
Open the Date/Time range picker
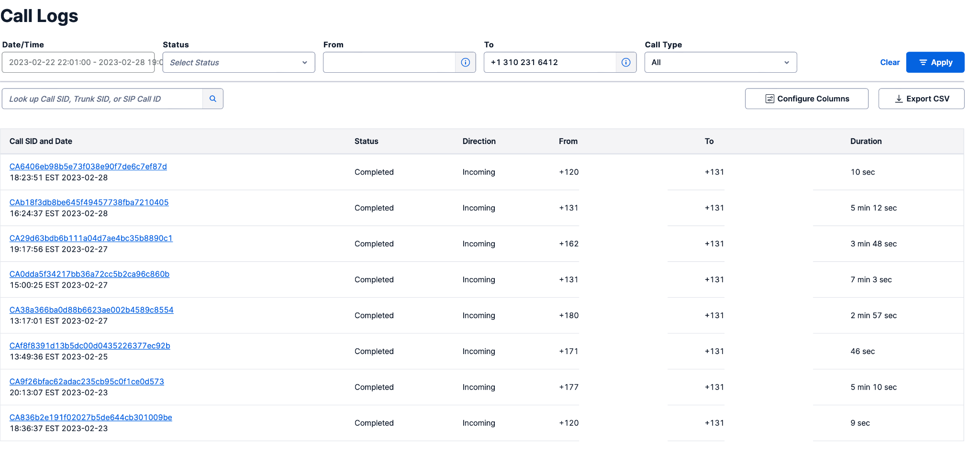[78, 62]
